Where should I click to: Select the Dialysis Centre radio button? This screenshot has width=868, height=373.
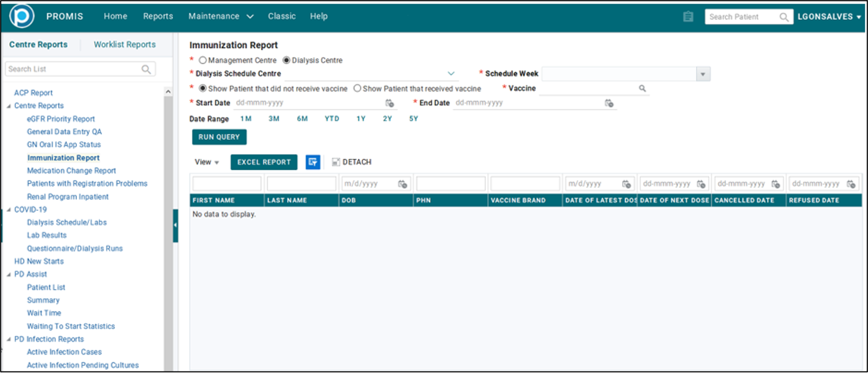coord(287,60)
